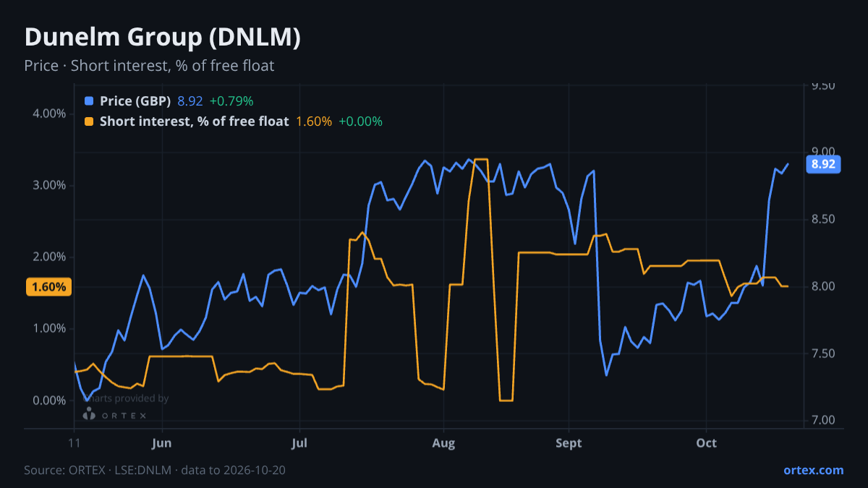The image size is (868, 488).
Task: Click the Dunelm Group (DNLM) title
Action: click(x=163, y=38)
